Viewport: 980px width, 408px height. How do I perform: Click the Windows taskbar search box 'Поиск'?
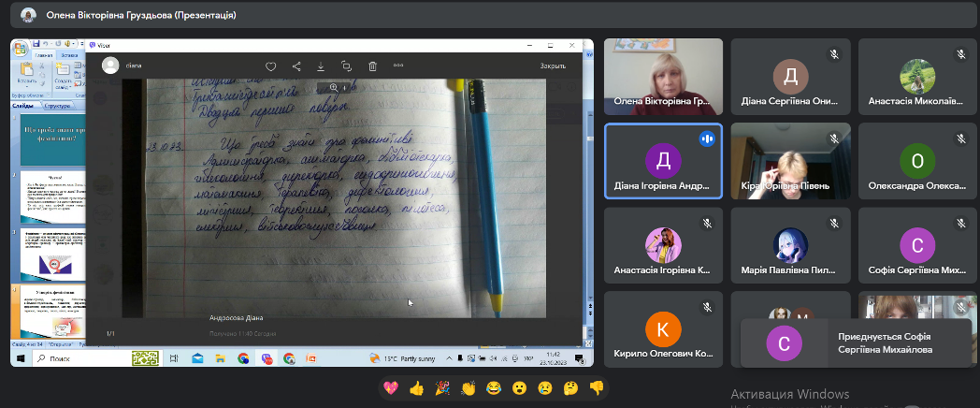coord(79,358)
